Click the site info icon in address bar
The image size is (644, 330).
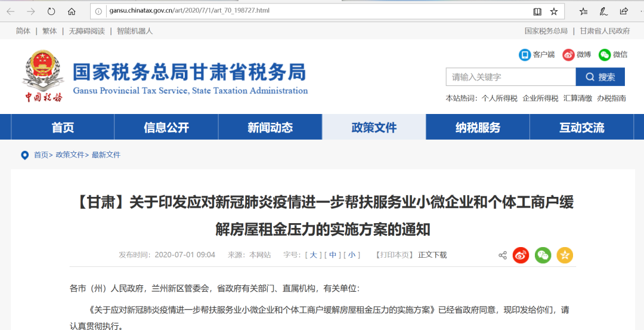(98, 11)
